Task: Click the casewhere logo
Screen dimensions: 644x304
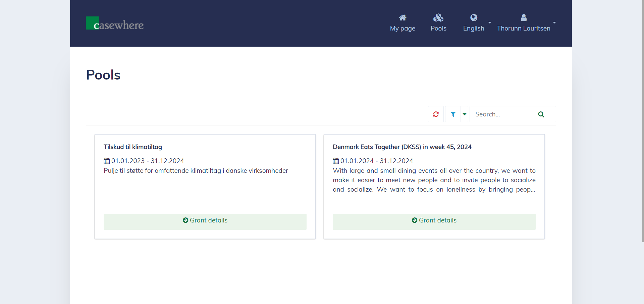Action: (115, 23)
